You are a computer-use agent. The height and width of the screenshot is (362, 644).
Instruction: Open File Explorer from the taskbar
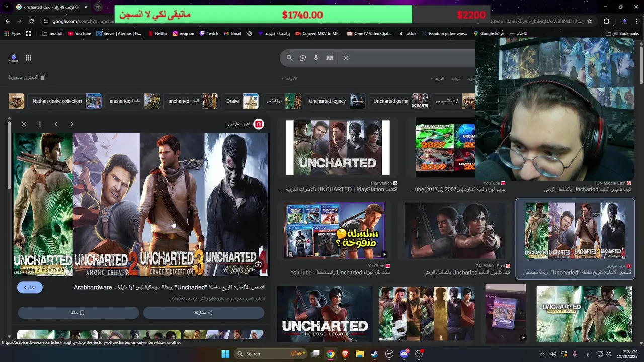tap(360, 354)
